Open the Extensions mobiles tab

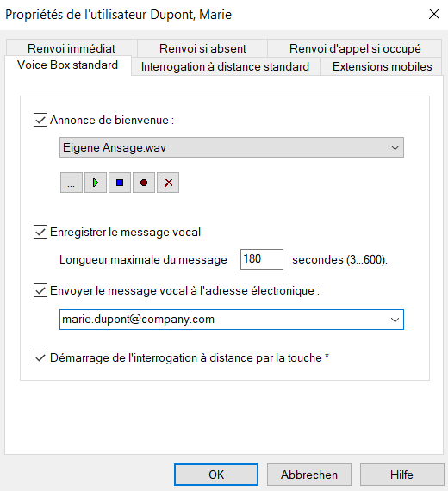point(382,66)
